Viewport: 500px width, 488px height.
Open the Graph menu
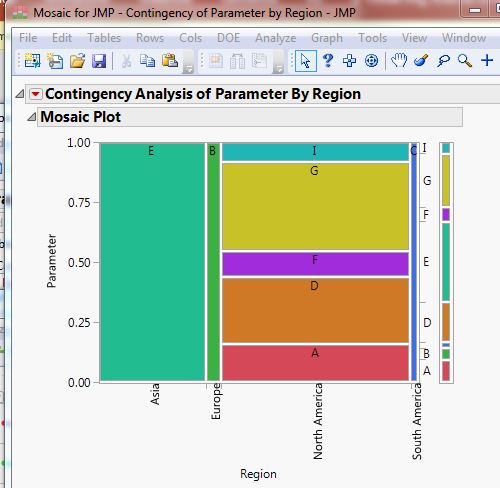pyautogui.click(x=327, y=38)
